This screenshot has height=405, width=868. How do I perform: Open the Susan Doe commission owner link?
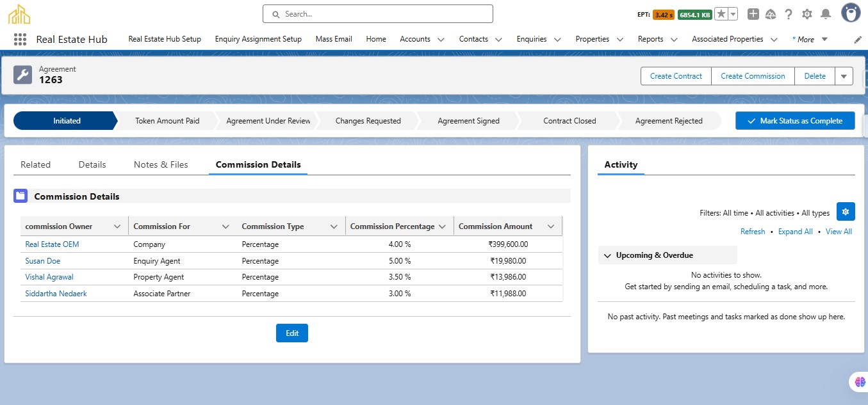point(43,261)
